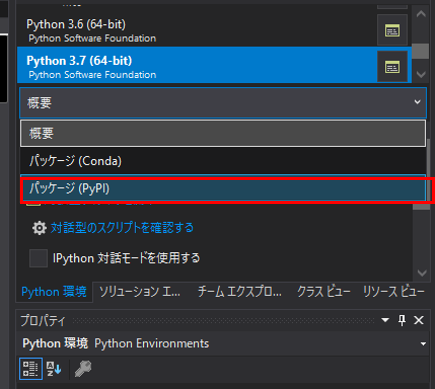Switch to ソリューション エ... tab
This screenshot has width=435, height=389.
click(140, 292)
